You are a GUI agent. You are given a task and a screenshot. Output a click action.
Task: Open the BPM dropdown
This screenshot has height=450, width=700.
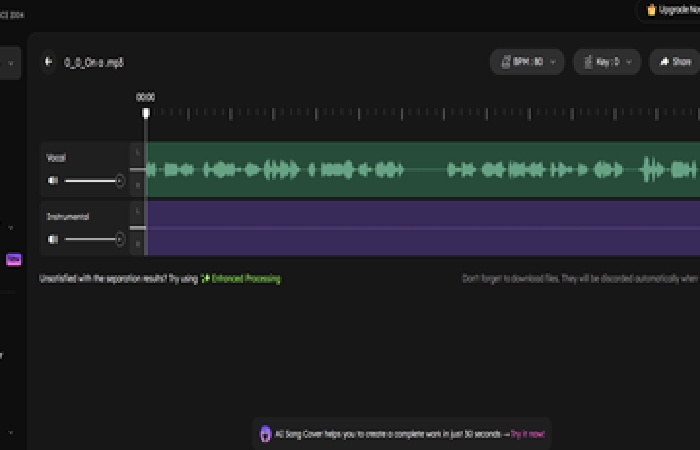click(x=527, y=62)
